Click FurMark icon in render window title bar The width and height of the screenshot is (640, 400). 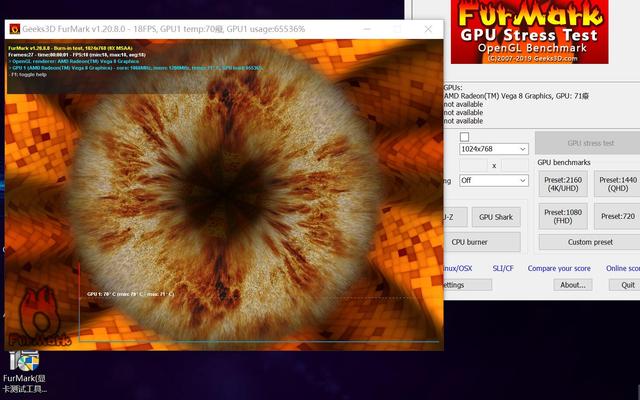point(15,29)
